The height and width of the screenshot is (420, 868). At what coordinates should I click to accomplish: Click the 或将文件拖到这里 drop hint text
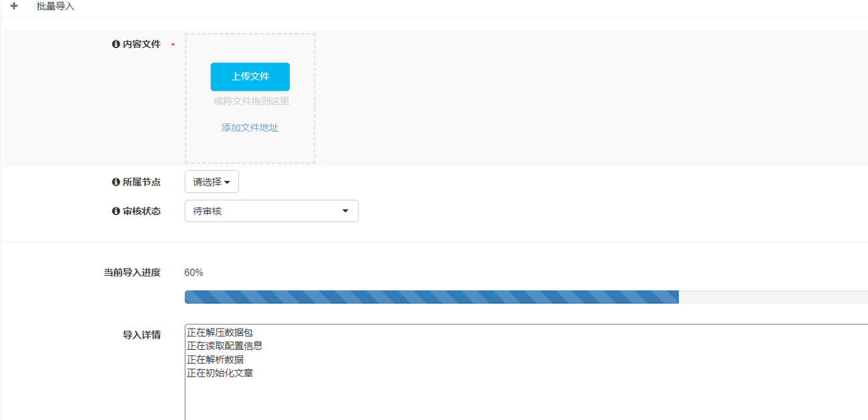[251, 101]
